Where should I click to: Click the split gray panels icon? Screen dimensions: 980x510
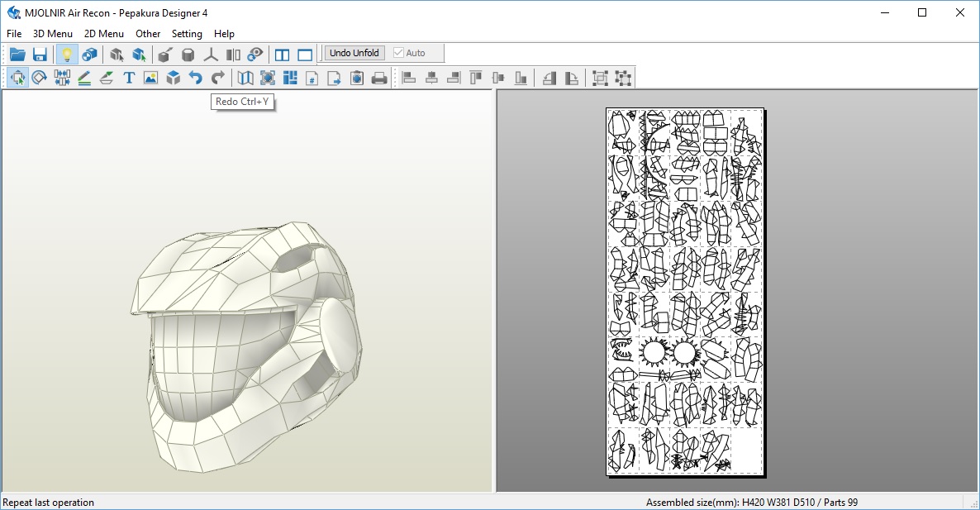[233, 55]
